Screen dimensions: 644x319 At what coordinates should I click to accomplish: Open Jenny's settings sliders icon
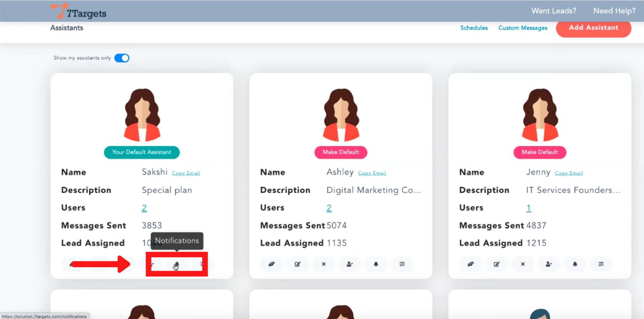point(601,264)
